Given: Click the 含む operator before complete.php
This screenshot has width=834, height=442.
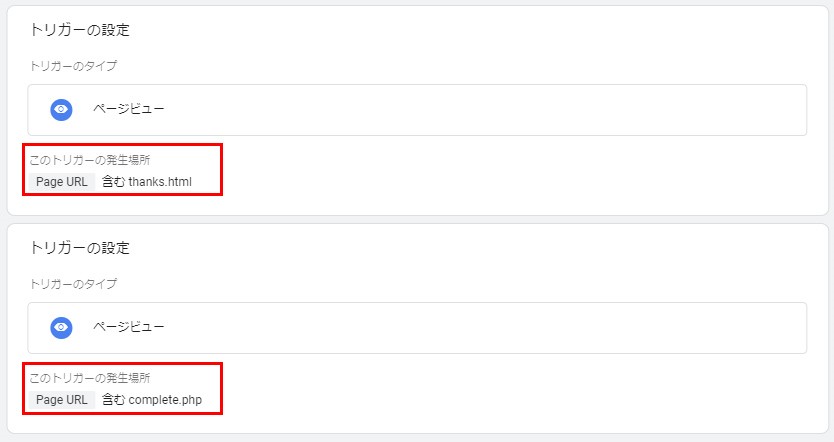Looking at the screenshot, I should click(x=113, y=400).
